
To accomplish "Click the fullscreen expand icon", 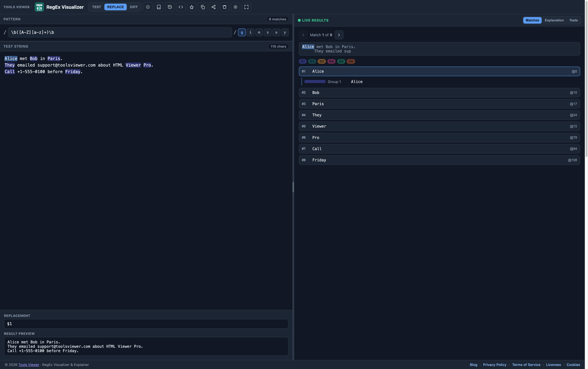I will pyautogui.click(x=247, y=7).
